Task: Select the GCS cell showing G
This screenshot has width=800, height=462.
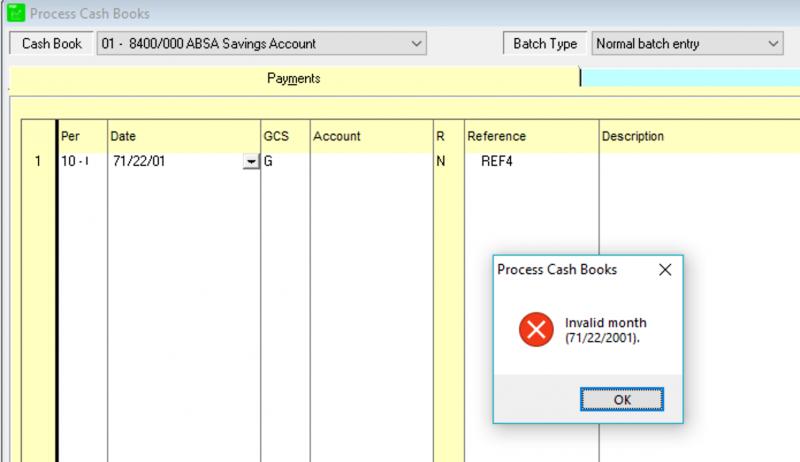Action: 284,161
